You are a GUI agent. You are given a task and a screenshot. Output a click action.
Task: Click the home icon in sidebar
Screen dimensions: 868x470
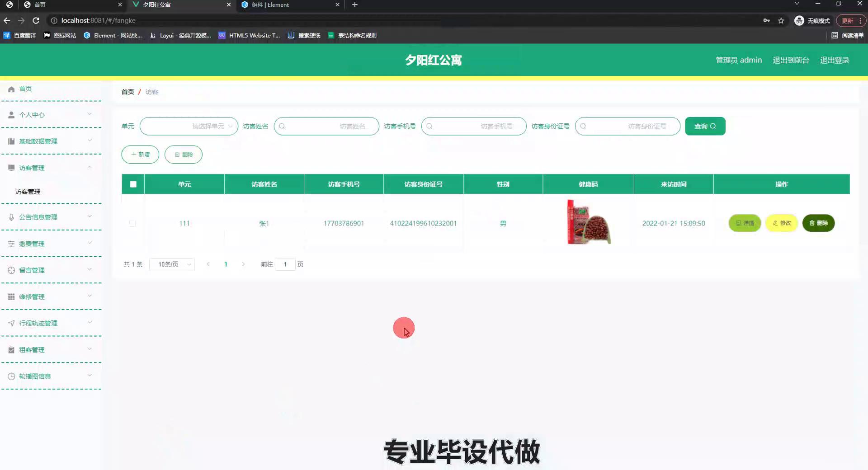tap(11, 89)
